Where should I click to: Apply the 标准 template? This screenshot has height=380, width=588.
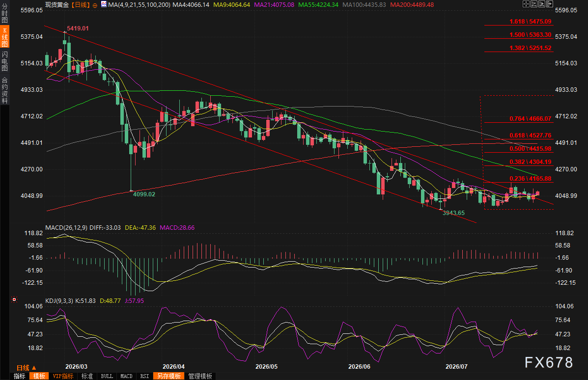[87, 376]
